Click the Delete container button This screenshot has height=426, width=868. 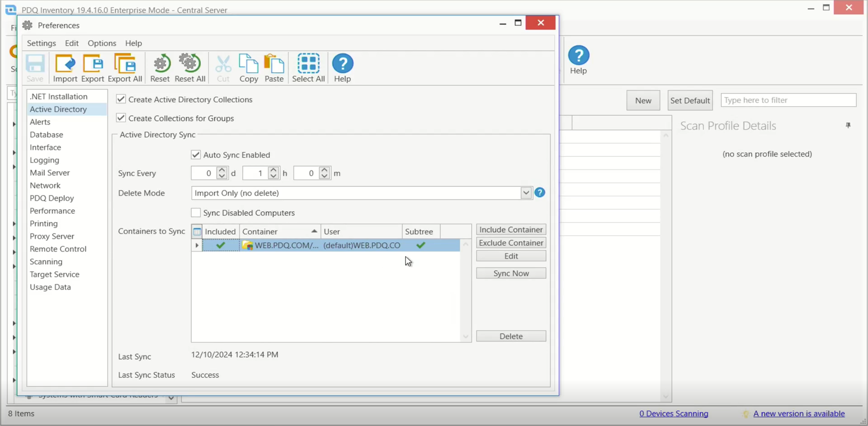pyautogui.click(x=511, y=336)
